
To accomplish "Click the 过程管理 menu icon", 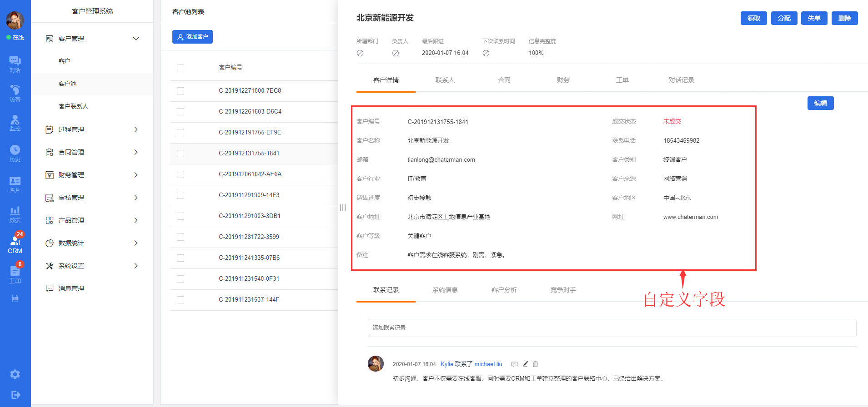I will (50, 129).
